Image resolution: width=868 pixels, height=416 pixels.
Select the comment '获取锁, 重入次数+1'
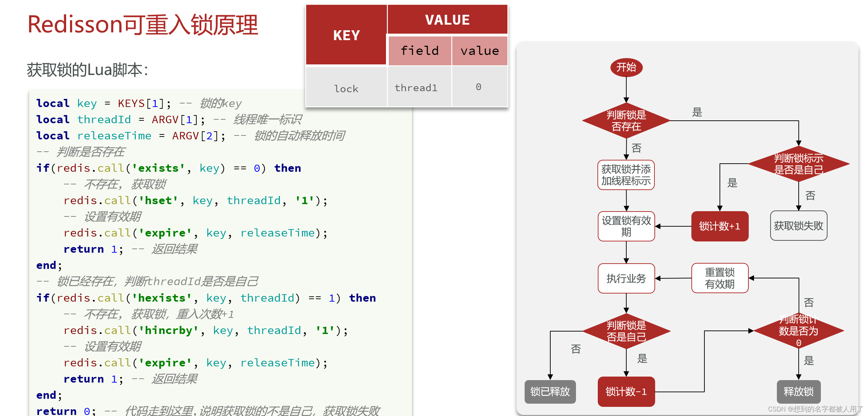[182, 314]
